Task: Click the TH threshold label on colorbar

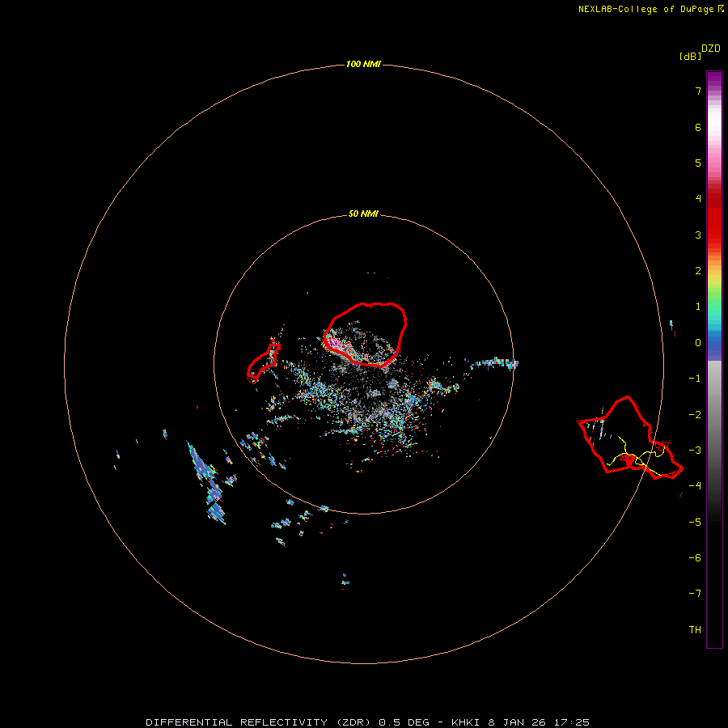Action: [x=695, y=630]
